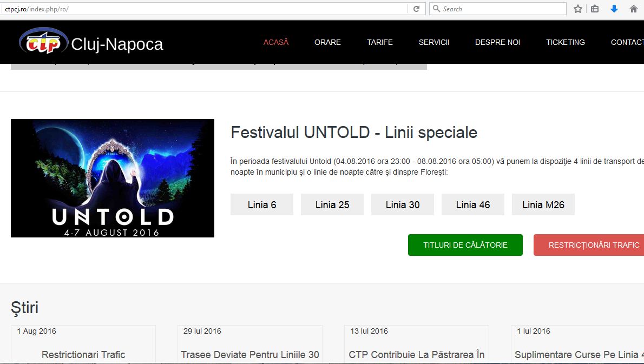
Task: Click the UNTOLD festival banner image
Action: (112, 178)
